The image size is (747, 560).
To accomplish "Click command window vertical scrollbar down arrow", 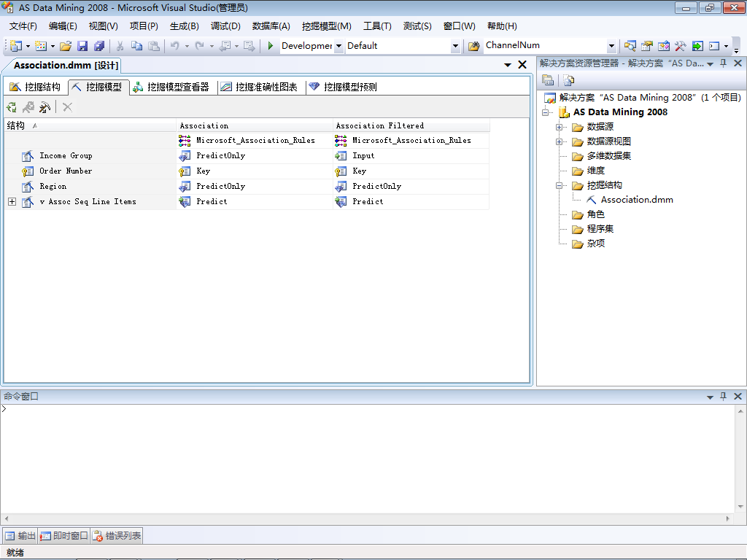I will pyautogui.click(x=740, y=507).
